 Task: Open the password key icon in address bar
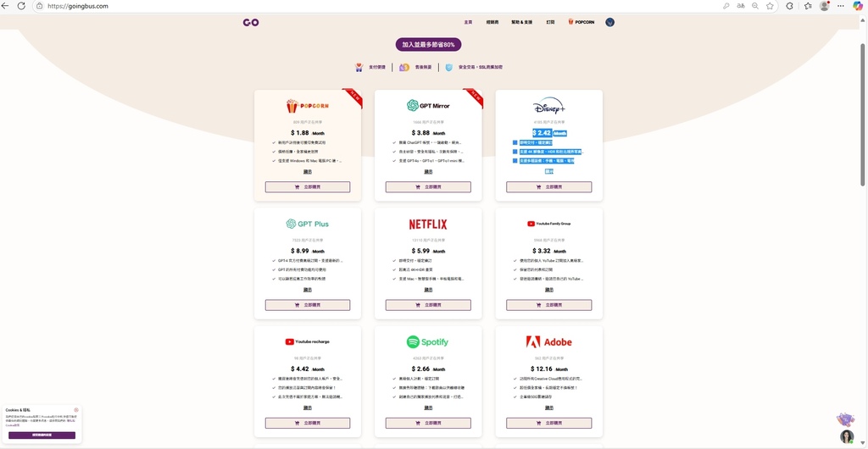[x=726, y=6]
